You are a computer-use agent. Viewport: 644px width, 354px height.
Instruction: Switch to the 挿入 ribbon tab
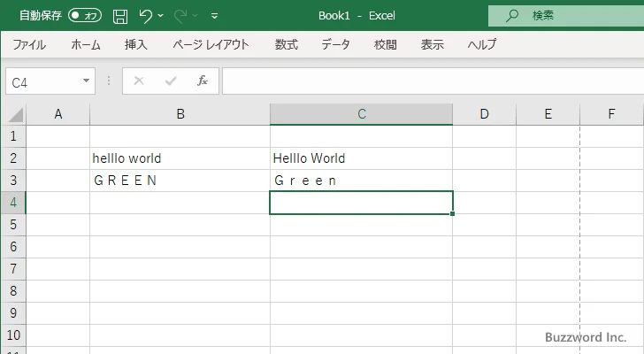click(x=136, y=44)
